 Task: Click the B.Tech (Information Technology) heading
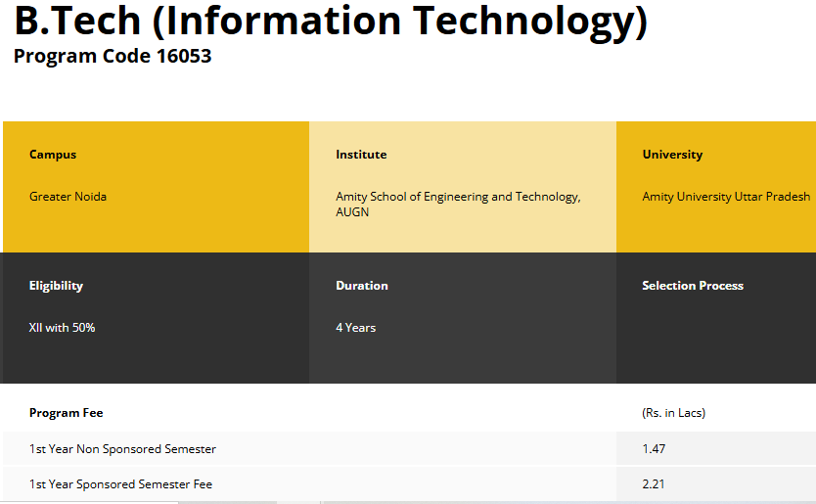[330, 22]
